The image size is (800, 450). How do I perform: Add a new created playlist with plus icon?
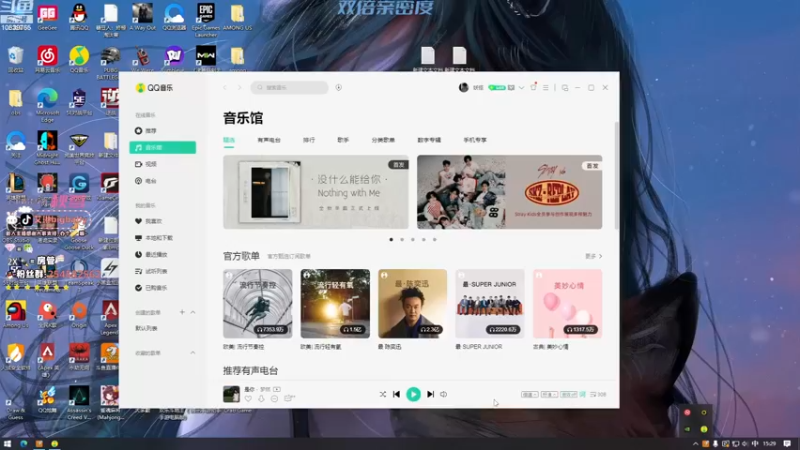click(x=182, y=312)
